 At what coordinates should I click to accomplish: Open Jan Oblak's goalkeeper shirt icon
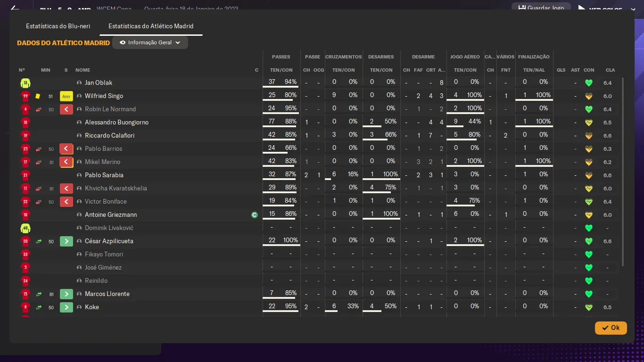[x=25, y=83]
